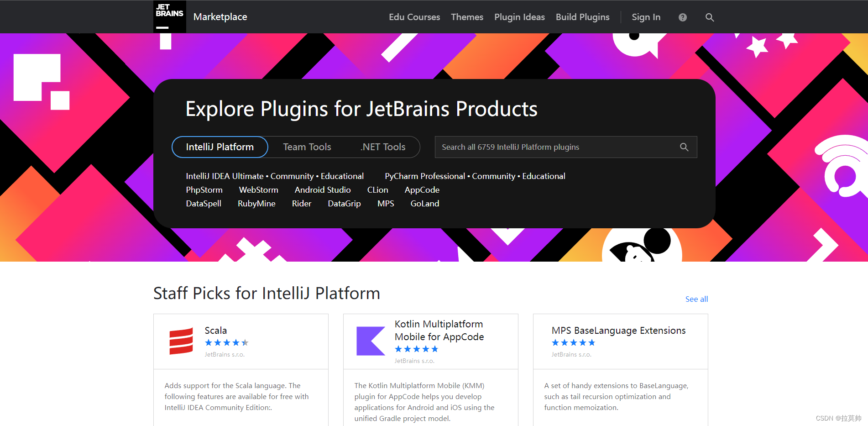Open the WebStorm product link

(258, 190)
